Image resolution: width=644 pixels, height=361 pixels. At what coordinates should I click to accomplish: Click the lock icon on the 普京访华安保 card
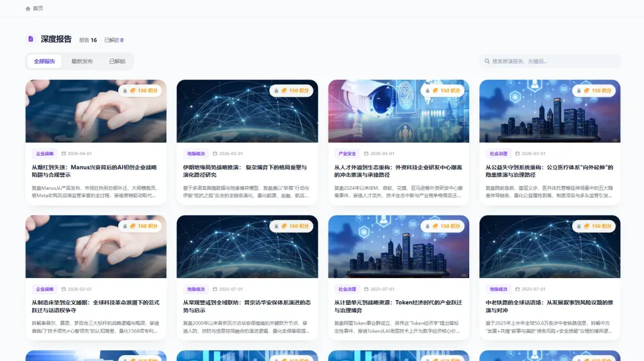pyautogui.click(x=276, y=226)
